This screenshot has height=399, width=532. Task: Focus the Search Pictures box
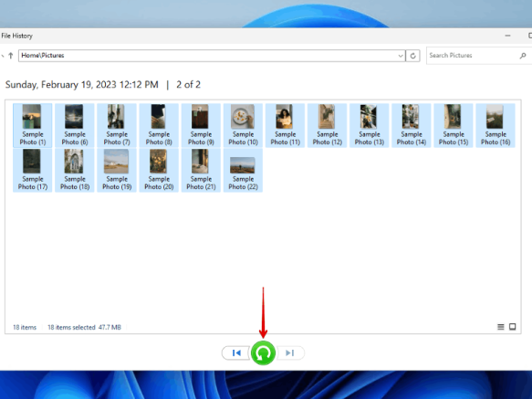click(473, 56)
